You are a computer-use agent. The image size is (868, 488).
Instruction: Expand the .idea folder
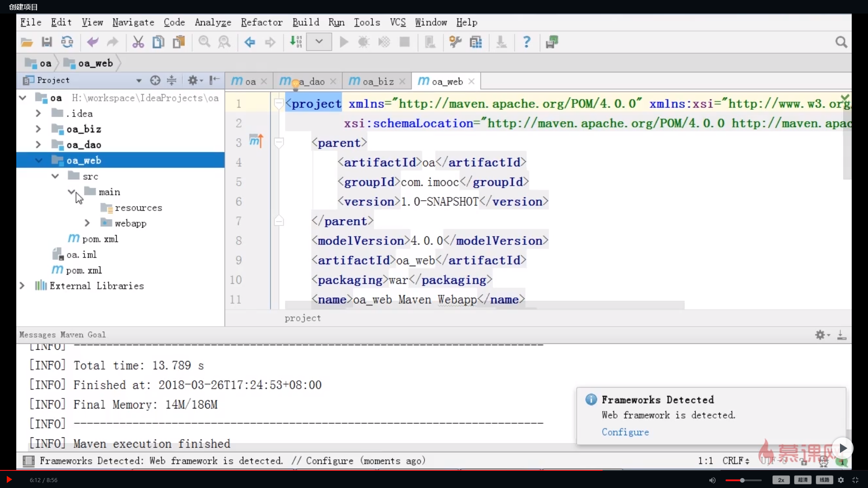coord(38,113)
